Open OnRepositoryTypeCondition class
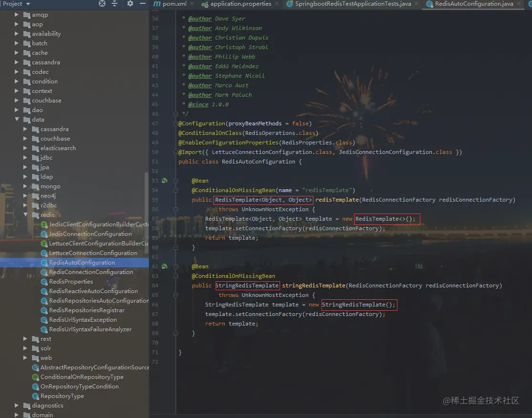The image size is (532, 418). click(x=79, y=386)
